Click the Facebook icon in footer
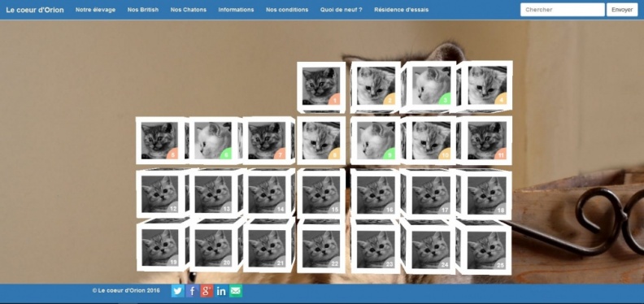Screen dimensions: 644x304 [x=192, y=291]
